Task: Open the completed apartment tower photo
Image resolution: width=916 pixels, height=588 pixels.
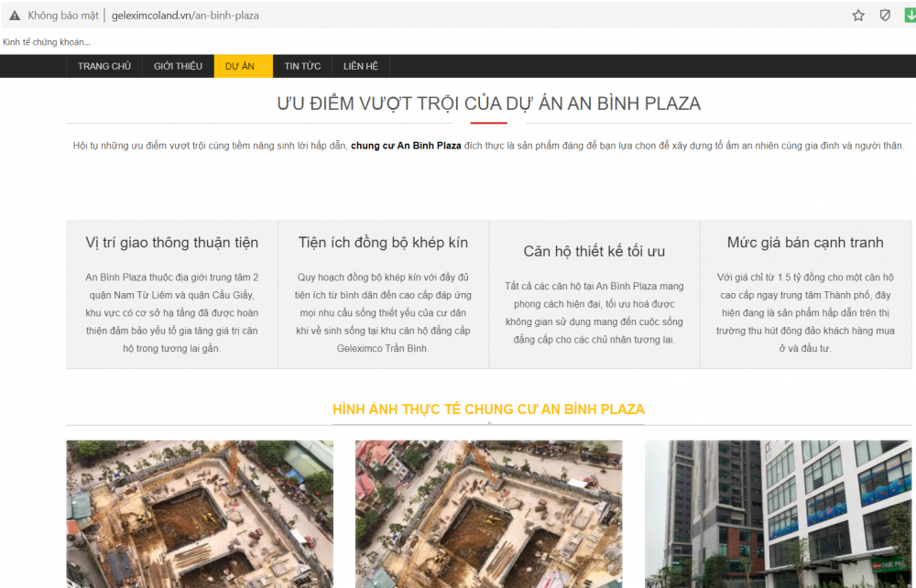Action: [x=778, y=514]
